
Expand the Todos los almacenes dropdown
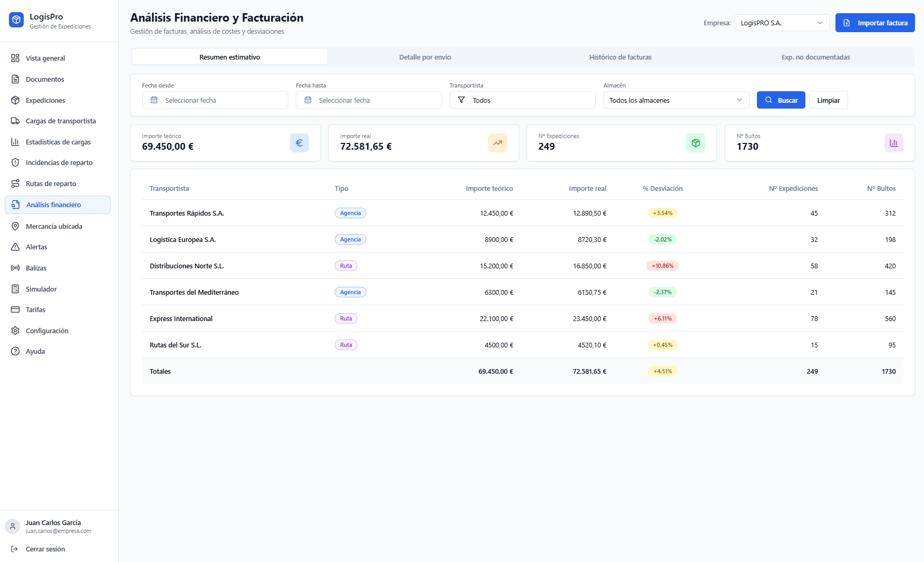(676, 100)
